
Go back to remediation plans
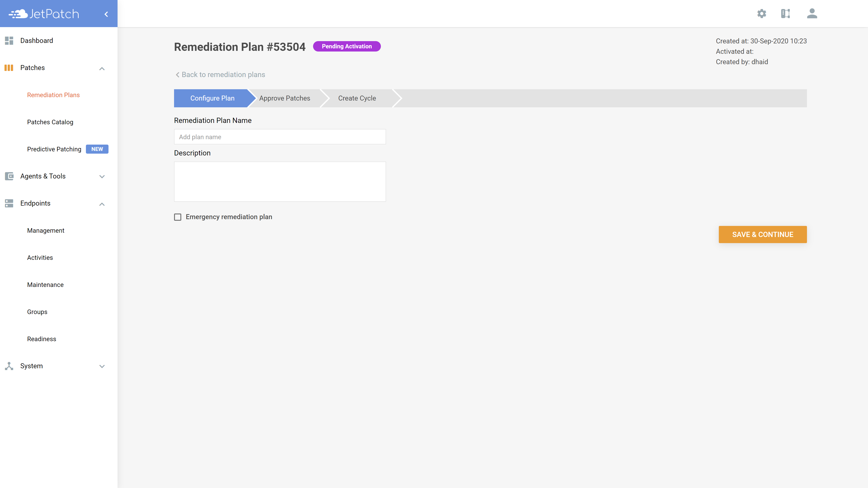(220, 75)
